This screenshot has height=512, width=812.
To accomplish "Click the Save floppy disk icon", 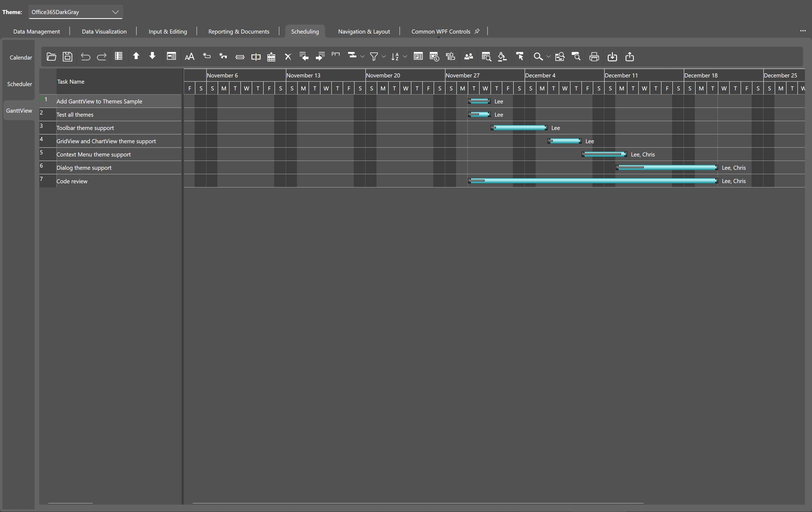I will click(x=67, y=57).
